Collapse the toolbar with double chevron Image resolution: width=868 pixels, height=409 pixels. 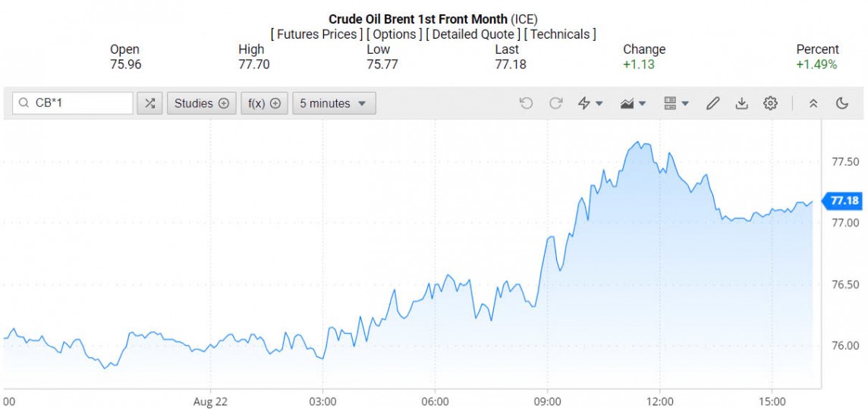pyautogui.click(x=813, y=103)
